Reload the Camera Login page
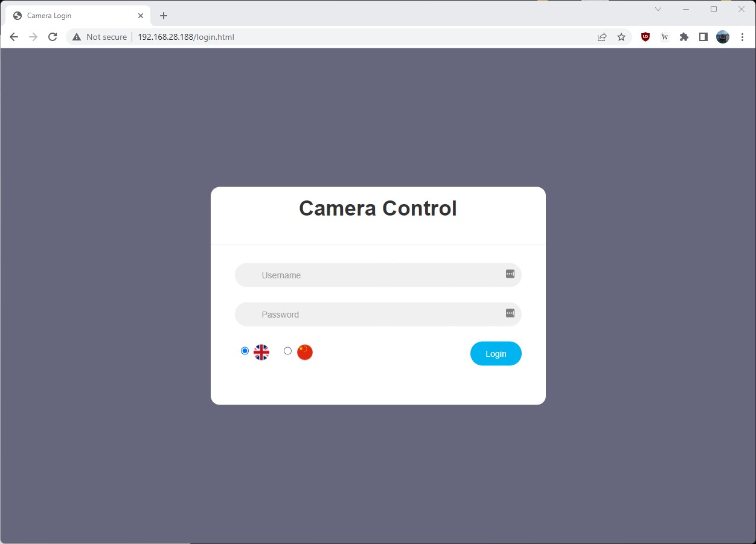The image size is (756, 544). pos(53,37)
